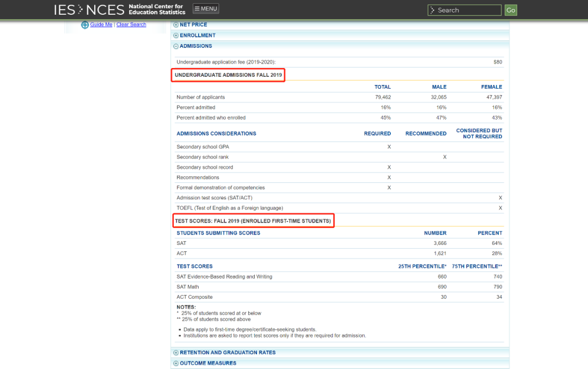Click National Center for Education Statistics title
The width and height of the screenshot is (588, 369).
pyautogui.click(x=157, y=9)
